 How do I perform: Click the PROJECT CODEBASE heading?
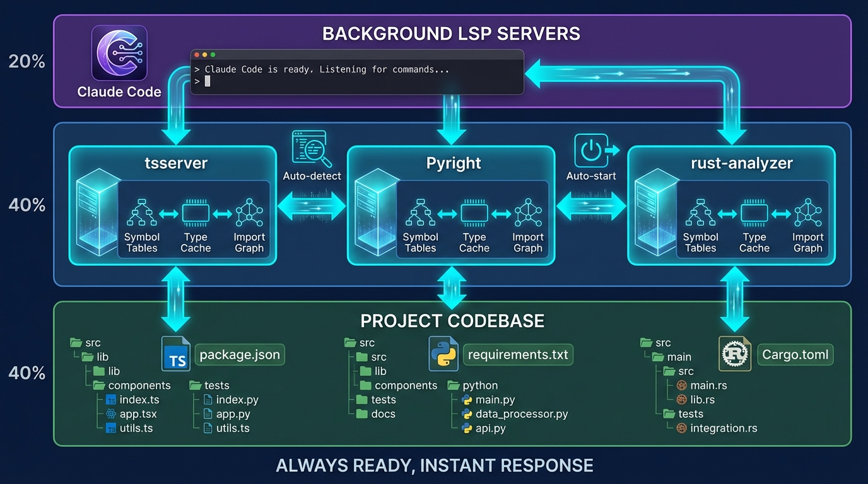point(452,321)
